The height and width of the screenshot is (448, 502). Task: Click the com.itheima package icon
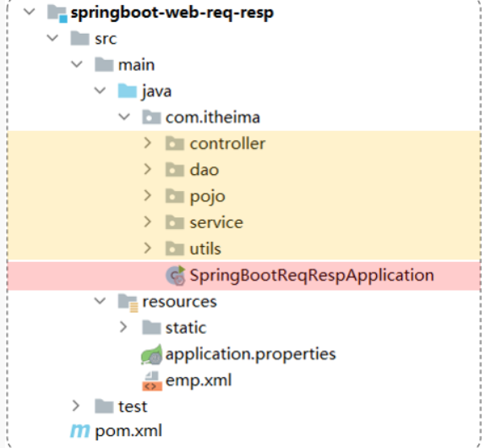(x=151, y=117)
